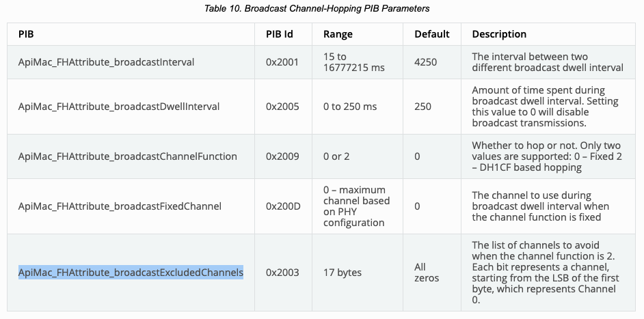Screen dimensions: 644x319
Task: Click the "0 to 250 ms" range cell
Action: pyautogui.click(x=350, y=107)
